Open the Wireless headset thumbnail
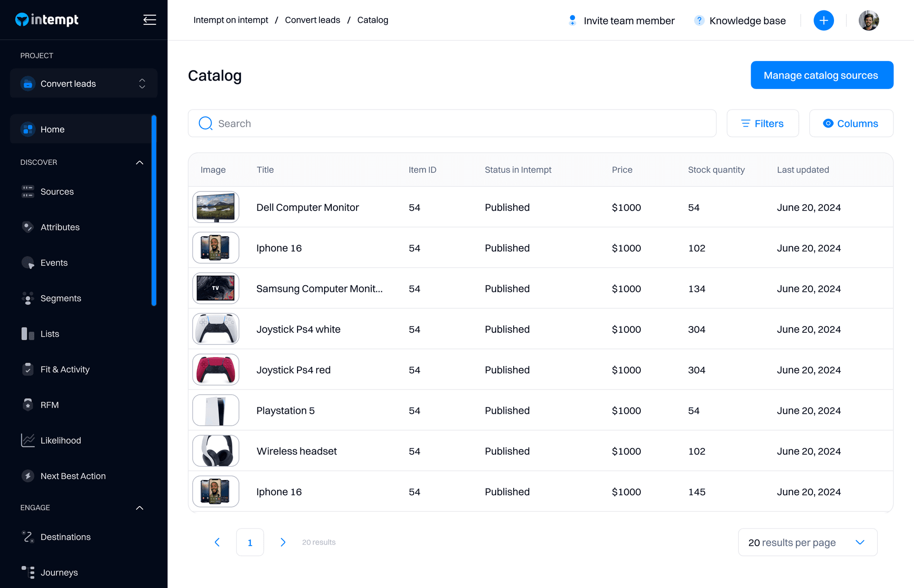Viewport: 914px width, 588px height. pos(216,451)
